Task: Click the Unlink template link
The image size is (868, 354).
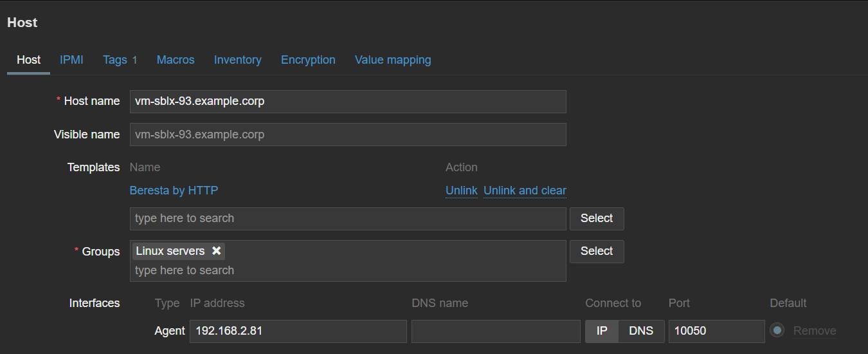Action: click(x=461, y=191)
